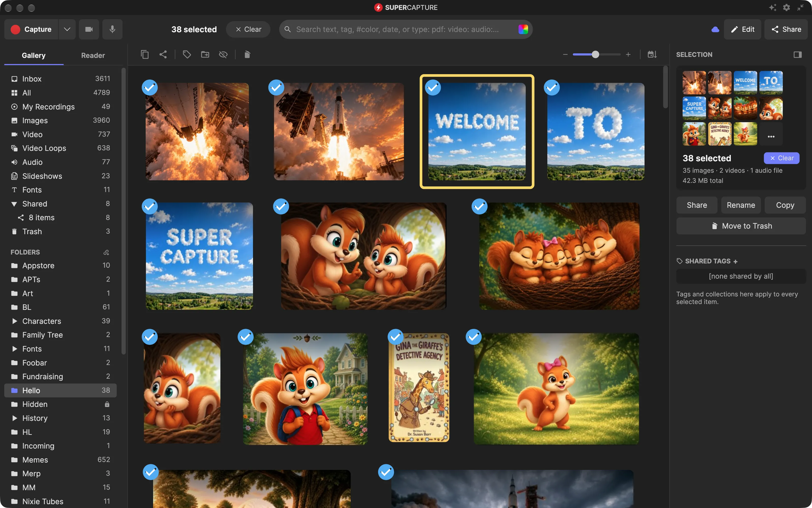Viewport: 812px width, 508px height.
Task: Click Move to Trash button
Action: tap(741, 226)
